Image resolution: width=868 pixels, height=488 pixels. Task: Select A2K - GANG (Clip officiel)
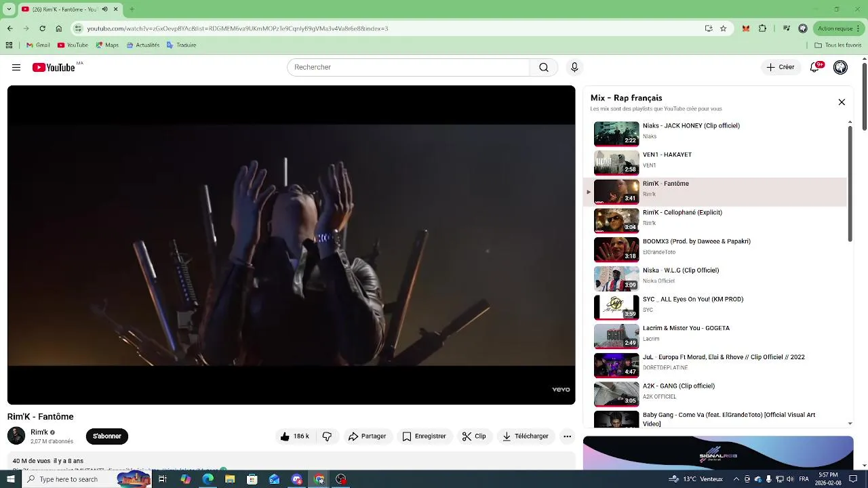coord(715,394)
